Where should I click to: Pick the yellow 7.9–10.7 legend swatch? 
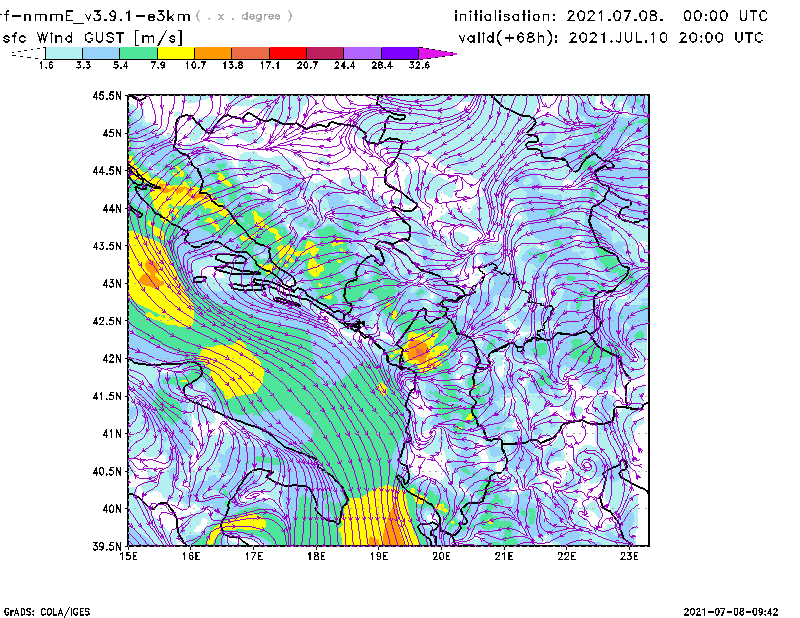[x=176, y=53]
